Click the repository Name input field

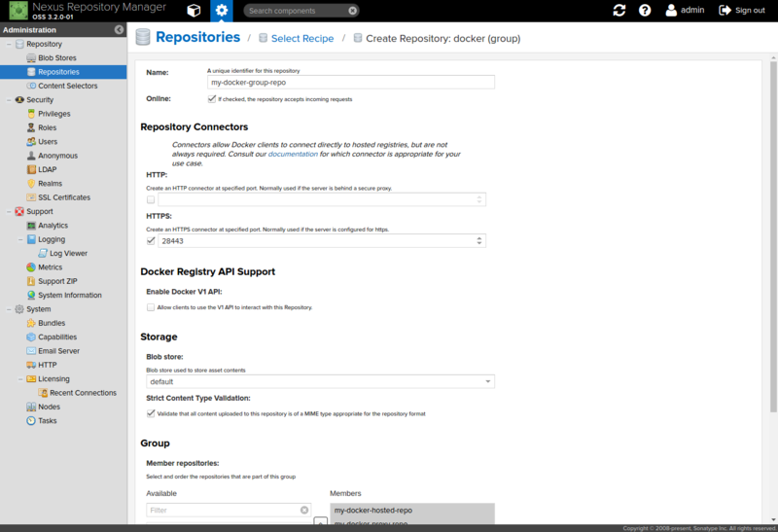point(351,83)
